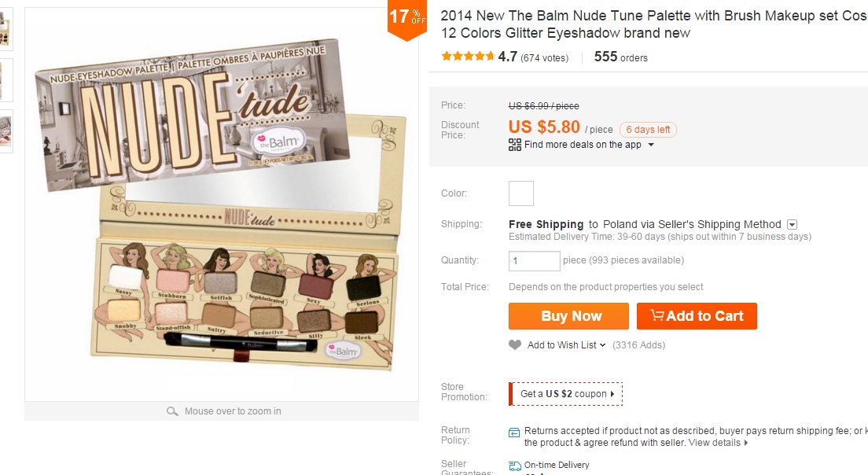868x475 pixels.
Task: Click the return policy arrow icon
Action: click(x=514, y=432)
